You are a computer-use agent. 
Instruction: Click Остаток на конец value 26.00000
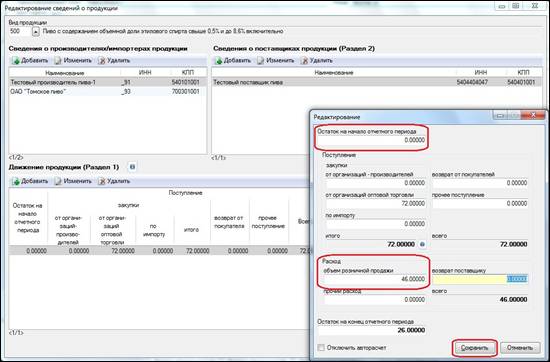tap(411, 330)
